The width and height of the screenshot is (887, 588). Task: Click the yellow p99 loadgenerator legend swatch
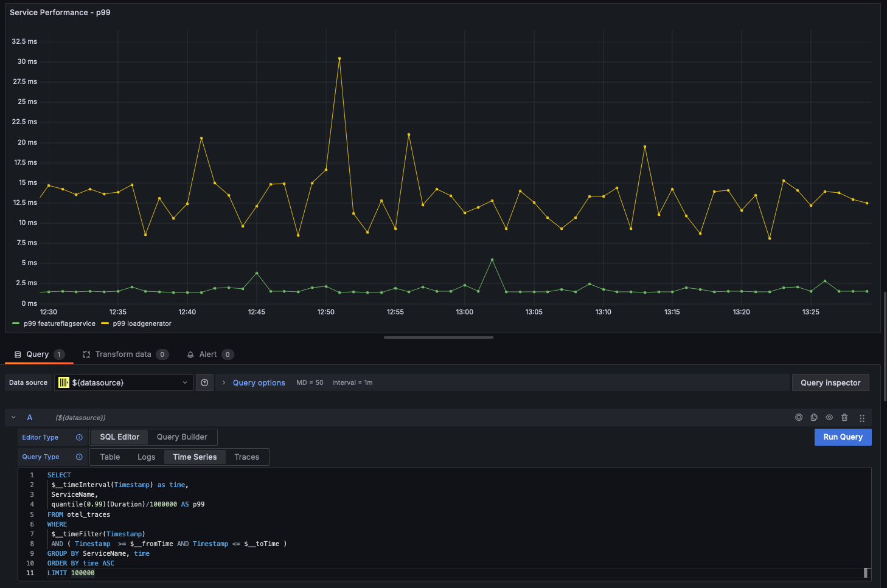pyautogui.click(x=105, y=323)
